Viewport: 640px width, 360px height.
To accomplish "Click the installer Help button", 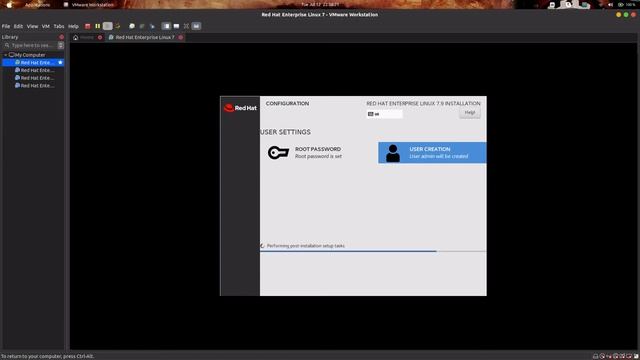I will (470, 113).
